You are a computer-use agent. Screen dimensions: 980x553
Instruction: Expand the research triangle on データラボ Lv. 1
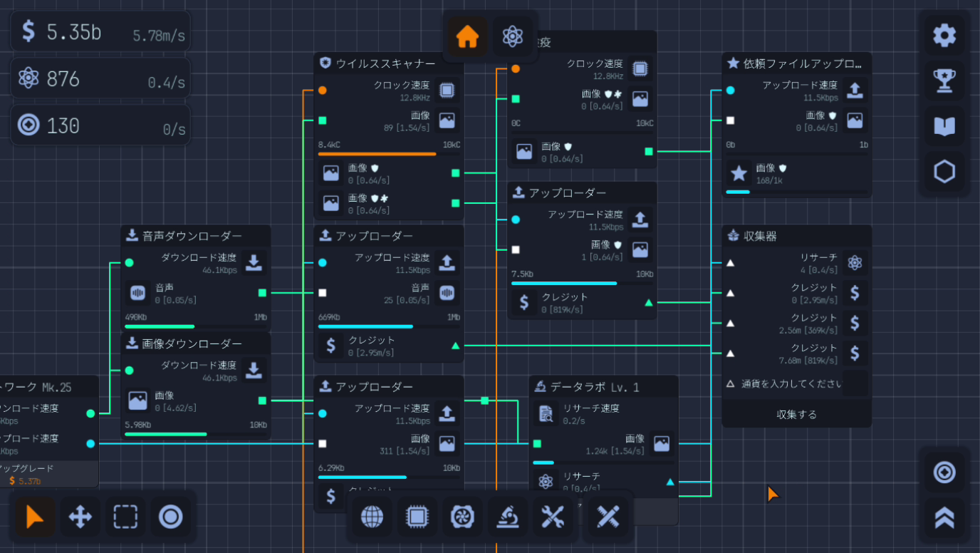point(669,482)
